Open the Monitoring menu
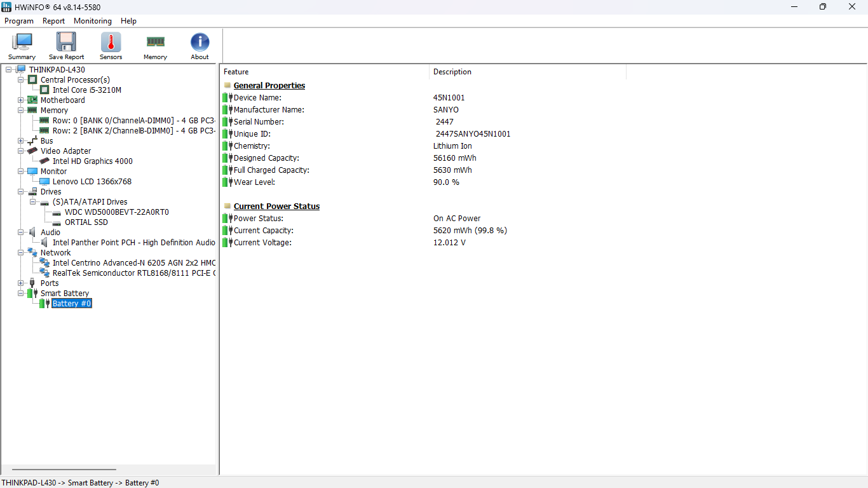868x488 pixels. [93, 20]
